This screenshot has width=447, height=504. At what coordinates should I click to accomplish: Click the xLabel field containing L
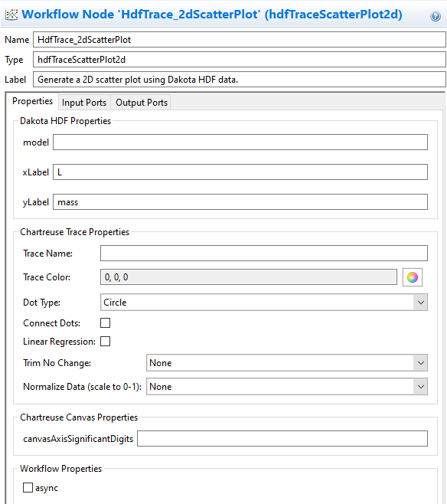[240, 172]
